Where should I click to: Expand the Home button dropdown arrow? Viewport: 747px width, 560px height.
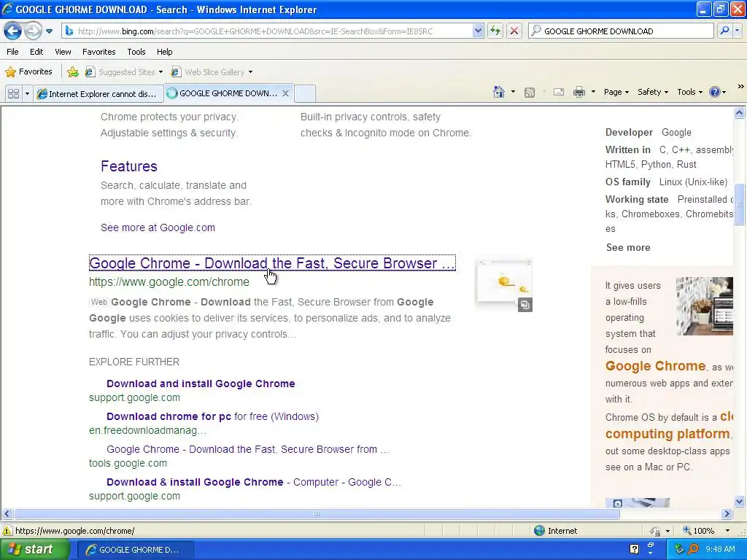[513, 92]
